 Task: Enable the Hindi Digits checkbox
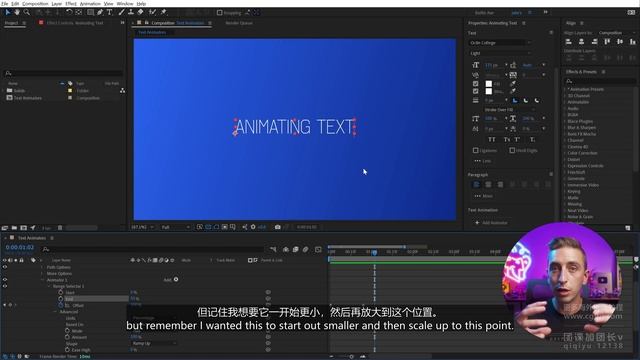tap(512, 150)
